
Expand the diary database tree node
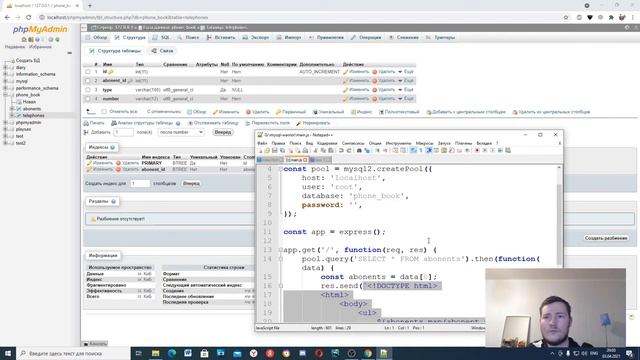[5, 67]
